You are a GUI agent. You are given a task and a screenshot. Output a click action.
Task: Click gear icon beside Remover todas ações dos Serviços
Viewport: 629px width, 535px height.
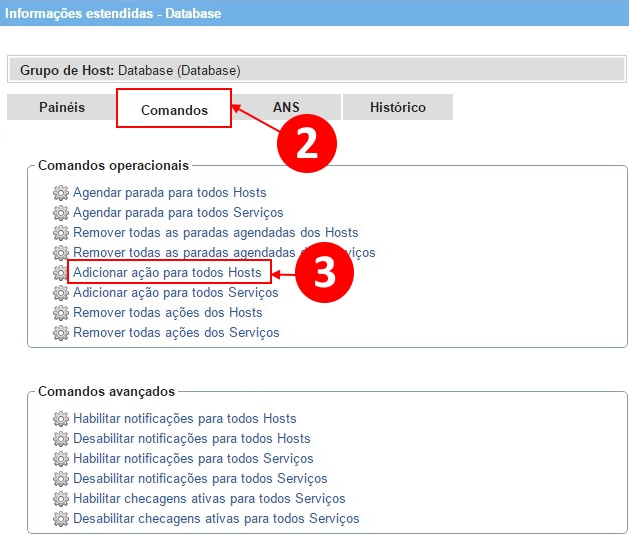61,332
